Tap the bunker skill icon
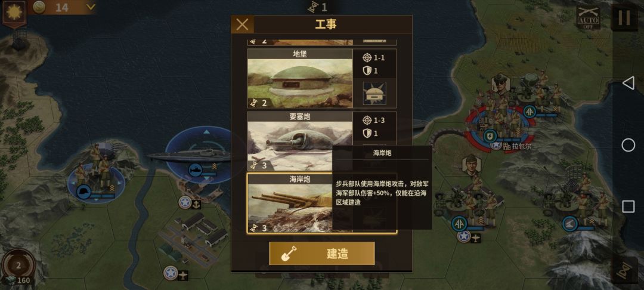Viewport: 644px width, 290px height. (374, 93)
